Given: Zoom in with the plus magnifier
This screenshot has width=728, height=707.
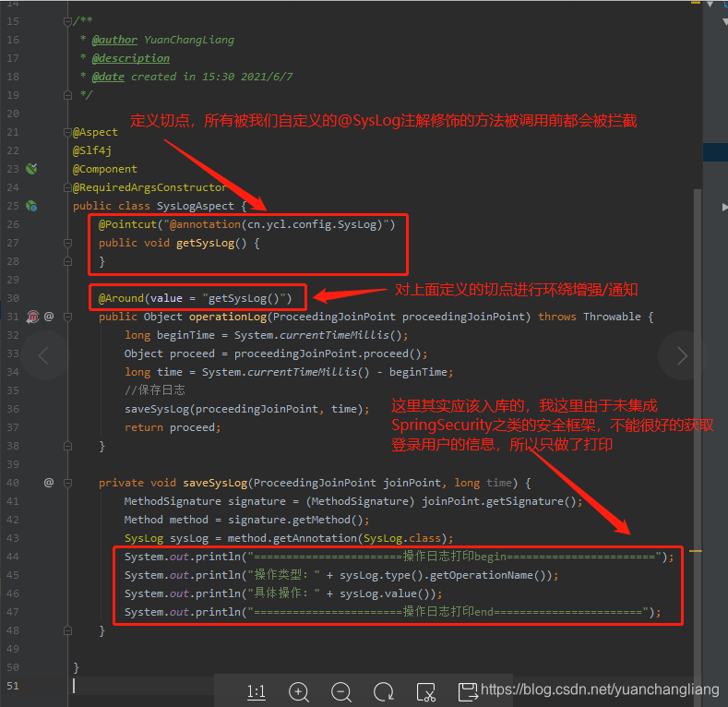Looking at the screenshot, I should tap(299, 691).
